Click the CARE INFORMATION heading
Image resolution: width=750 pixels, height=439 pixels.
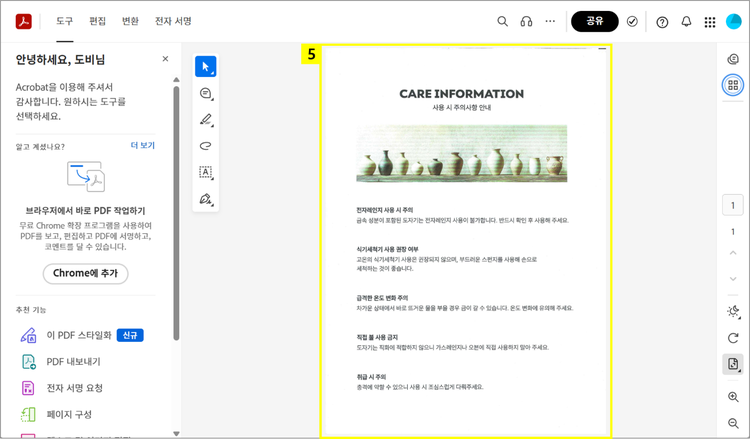(x=462, y=94)
